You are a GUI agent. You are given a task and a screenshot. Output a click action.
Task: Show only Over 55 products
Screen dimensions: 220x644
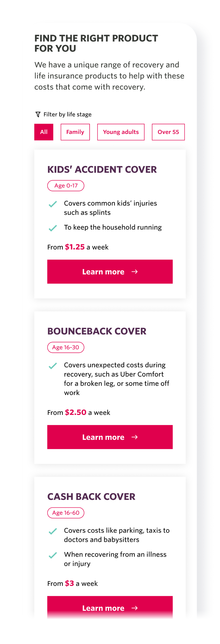click(x=168, y=132)
